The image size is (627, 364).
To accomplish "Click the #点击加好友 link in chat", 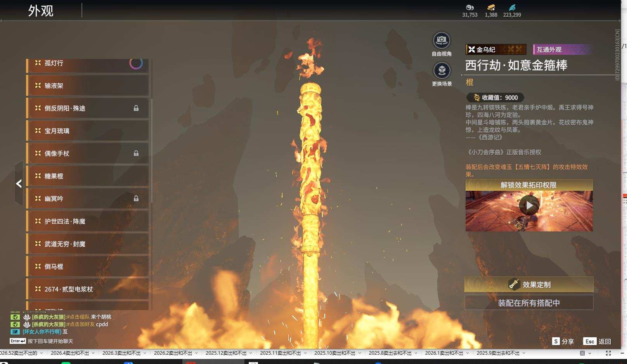I will [x=81, y=324].
